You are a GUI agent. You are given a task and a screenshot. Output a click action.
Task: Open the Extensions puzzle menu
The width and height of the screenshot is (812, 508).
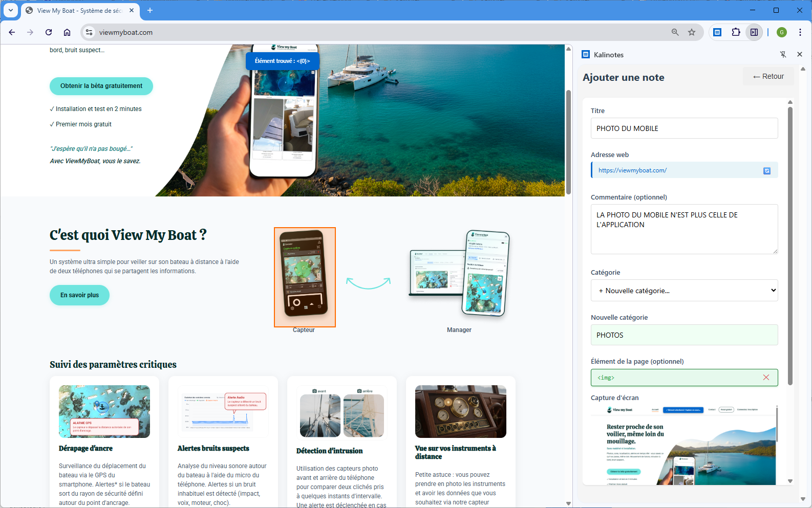click(736, 32)
